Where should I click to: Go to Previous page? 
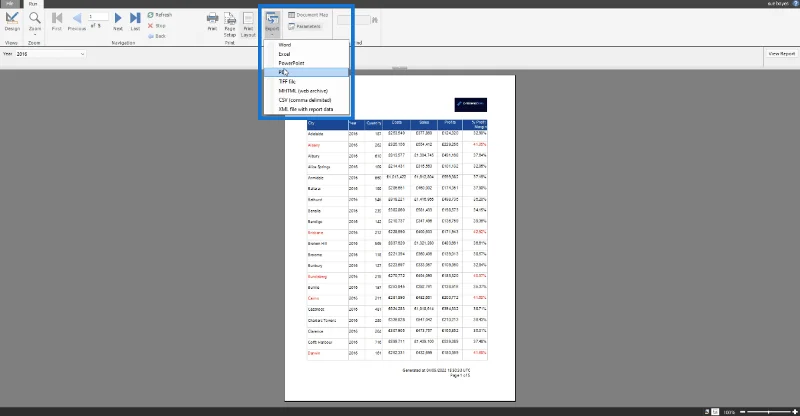click(x=77, y=21)
